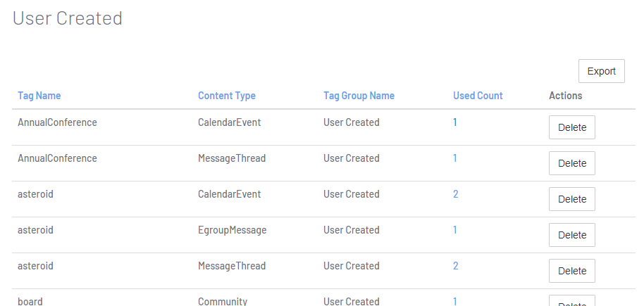Select AnnualConference tag name in MessageThread row

57,158
